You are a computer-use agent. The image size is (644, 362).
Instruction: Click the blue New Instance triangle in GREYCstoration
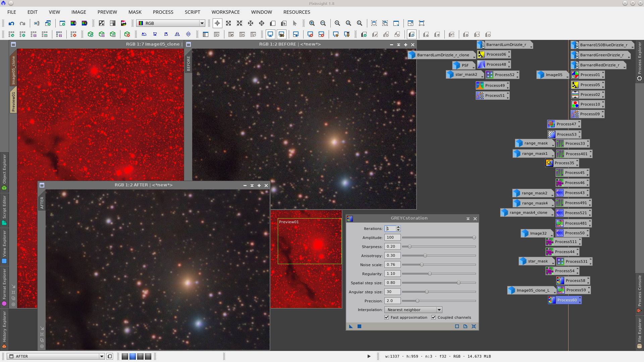click(x=351, y=326)
